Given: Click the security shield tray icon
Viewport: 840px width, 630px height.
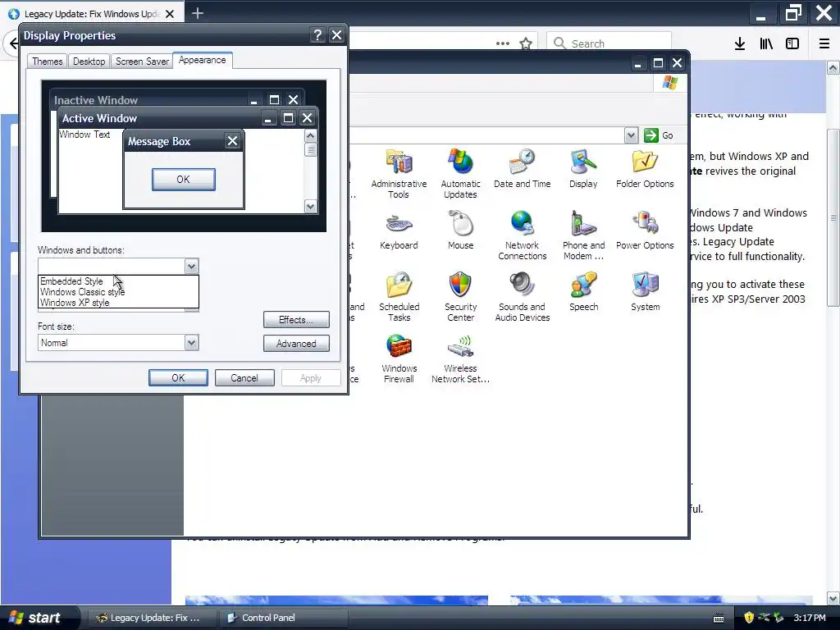Looking at the screenshot, I should click(x=748, y=618).
